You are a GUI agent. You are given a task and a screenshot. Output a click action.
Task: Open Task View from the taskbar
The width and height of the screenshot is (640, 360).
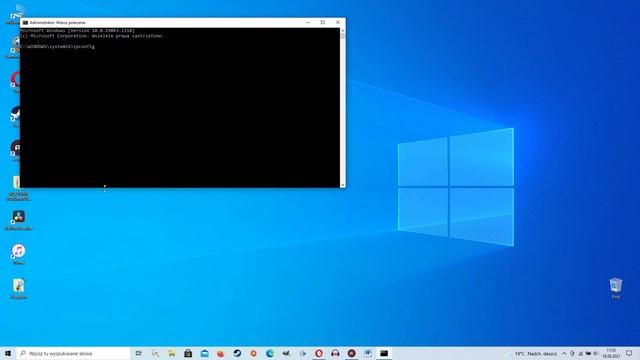click(139, 353)
